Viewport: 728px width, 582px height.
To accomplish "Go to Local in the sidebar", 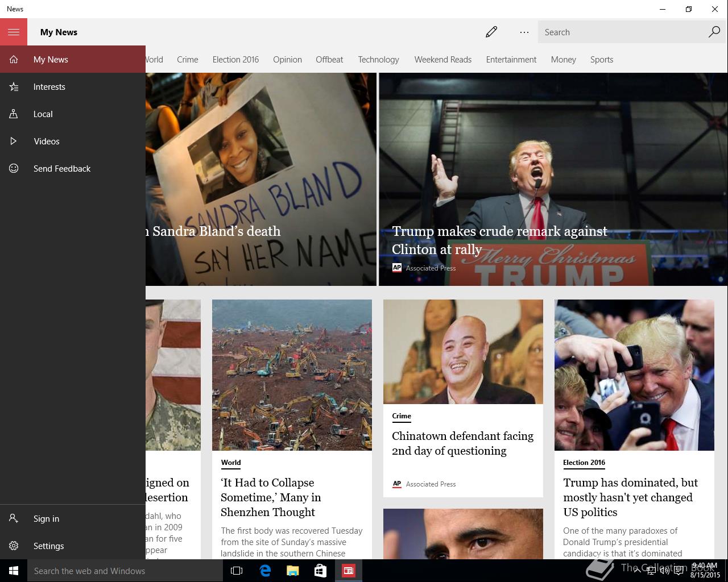I will click(43, 114).
